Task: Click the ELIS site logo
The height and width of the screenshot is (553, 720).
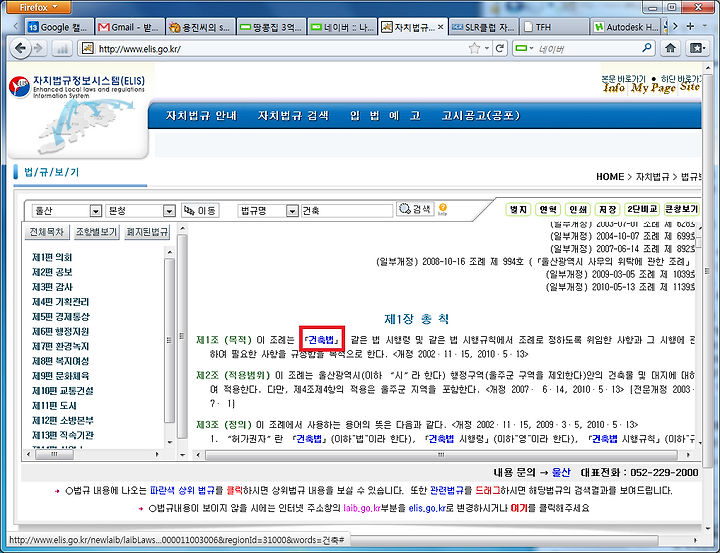Action: [77, 87]
